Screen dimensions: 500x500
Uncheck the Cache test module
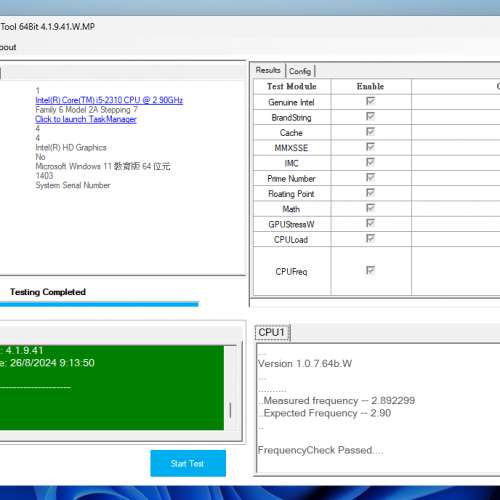tap(370, 132)
